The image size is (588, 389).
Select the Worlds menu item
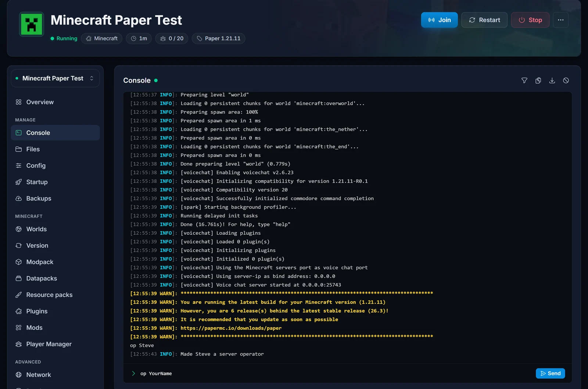pos(55,229)
